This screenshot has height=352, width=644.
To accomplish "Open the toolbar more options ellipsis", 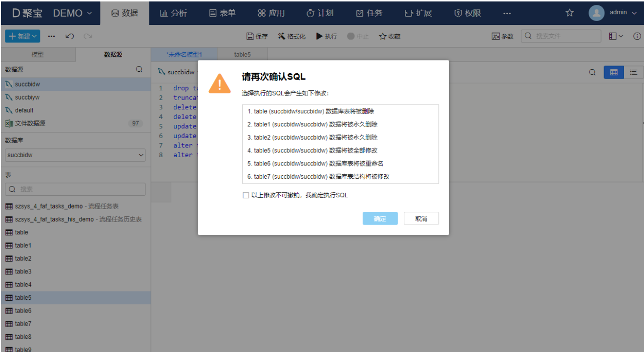I will (52, 36).
